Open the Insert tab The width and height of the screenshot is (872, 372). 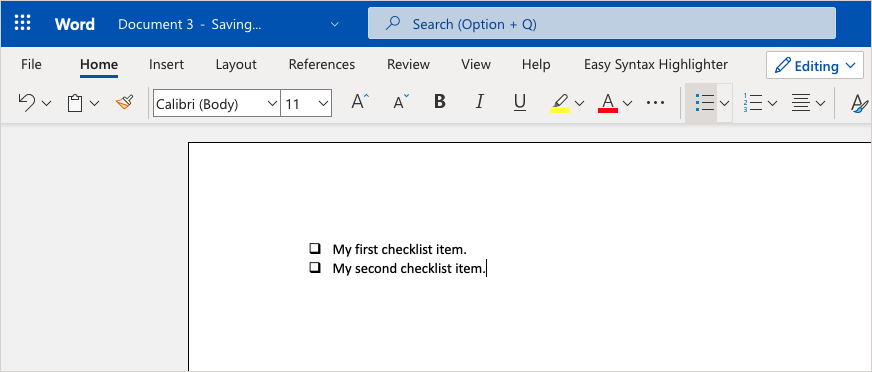coord(166,65)
